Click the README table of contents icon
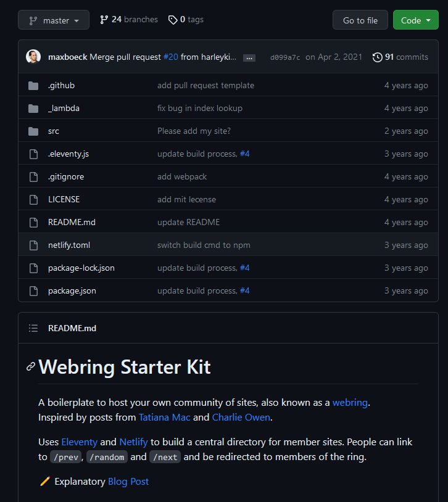Viewport: 448px width, 502px height. [33, 329]
